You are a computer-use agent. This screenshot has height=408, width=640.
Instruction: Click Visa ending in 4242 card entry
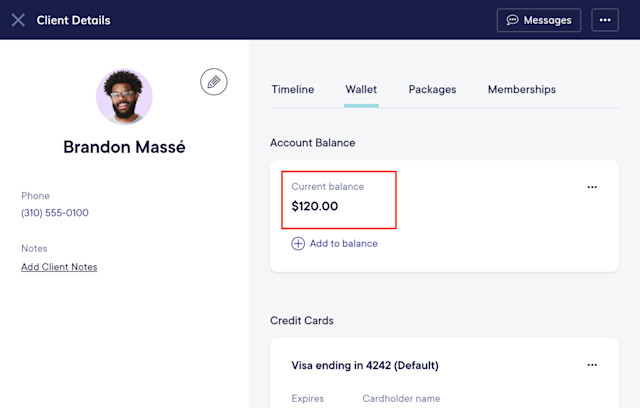tap(365, 365)
